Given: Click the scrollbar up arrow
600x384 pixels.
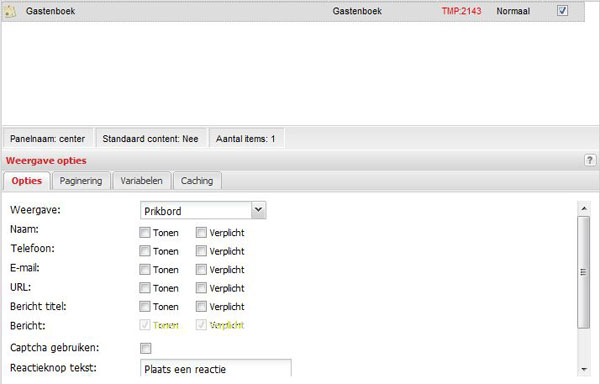Looking at the screenshot, I should pos(584,208).
